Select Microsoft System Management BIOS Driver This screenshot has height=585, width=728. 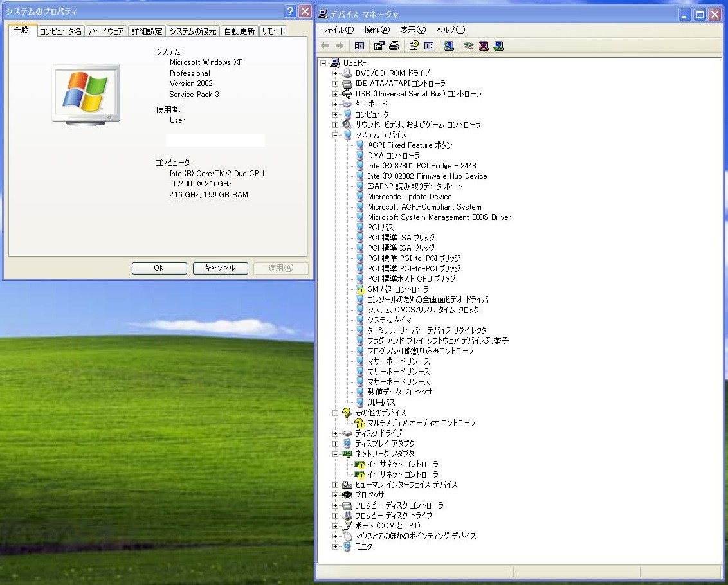pyautogui.click(x=439, y=217)
